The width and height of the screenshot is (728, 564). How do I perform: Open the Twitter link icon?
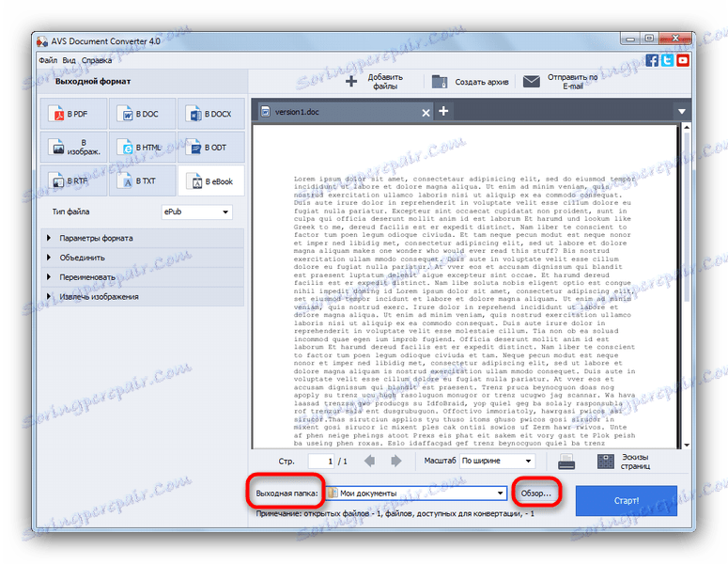pos(667,60)
